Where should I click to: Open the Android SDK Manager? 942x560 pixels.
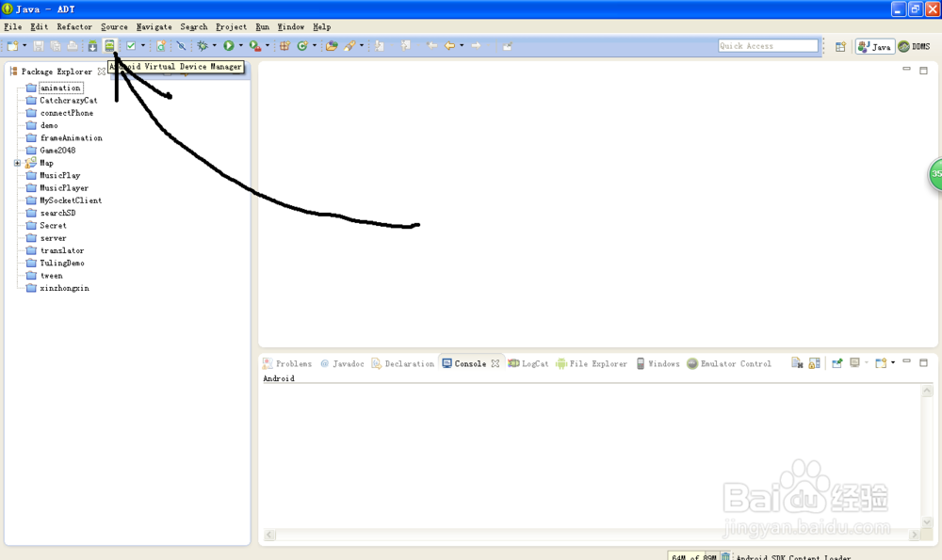tap(92, 45)
